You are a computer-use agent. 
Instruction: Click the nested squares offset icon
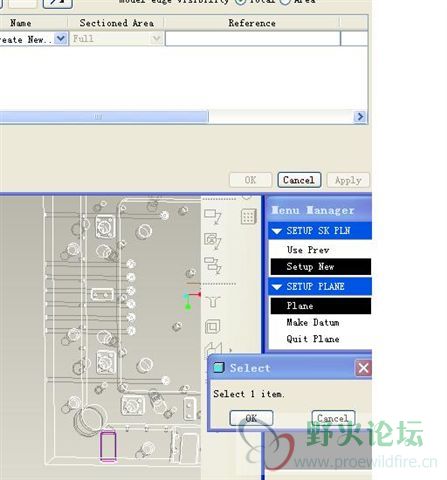[212, 326]
